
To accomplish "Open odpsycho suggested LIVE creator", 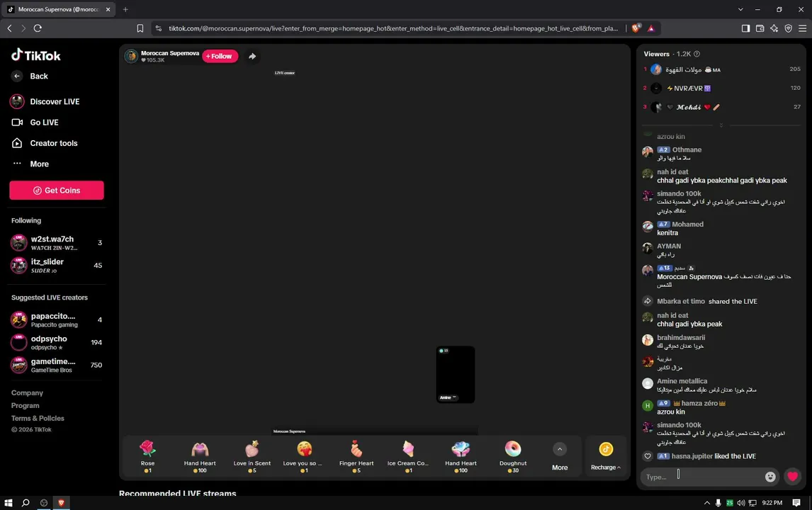I will click(57, 342).
